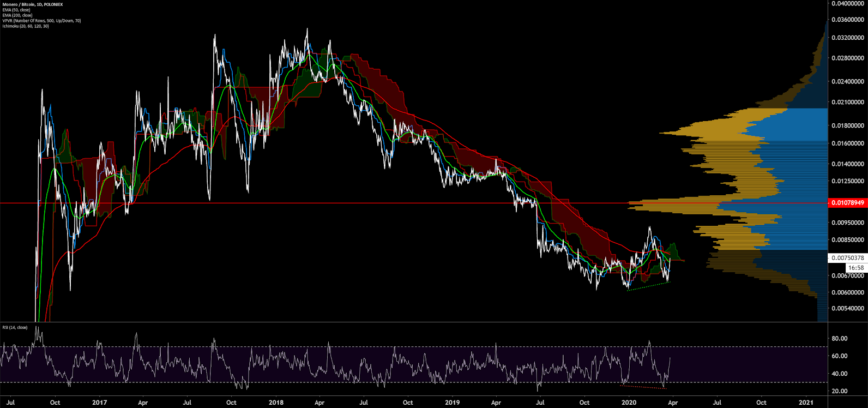Click the green dotted divergence line on price
This screenshot has height=408, width=868.
tap(648, 286)
